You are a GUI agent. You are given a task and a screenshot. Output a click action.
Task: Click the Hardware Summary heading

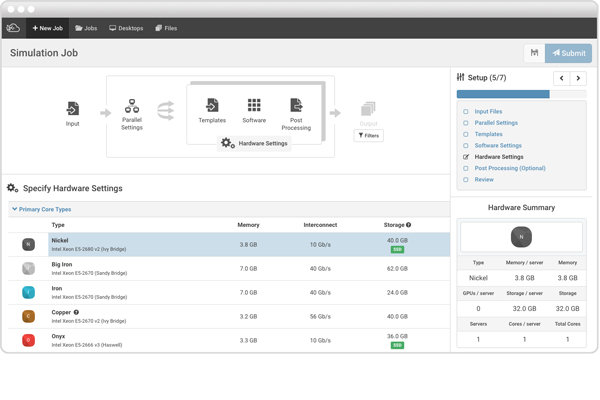click(521, 207)
